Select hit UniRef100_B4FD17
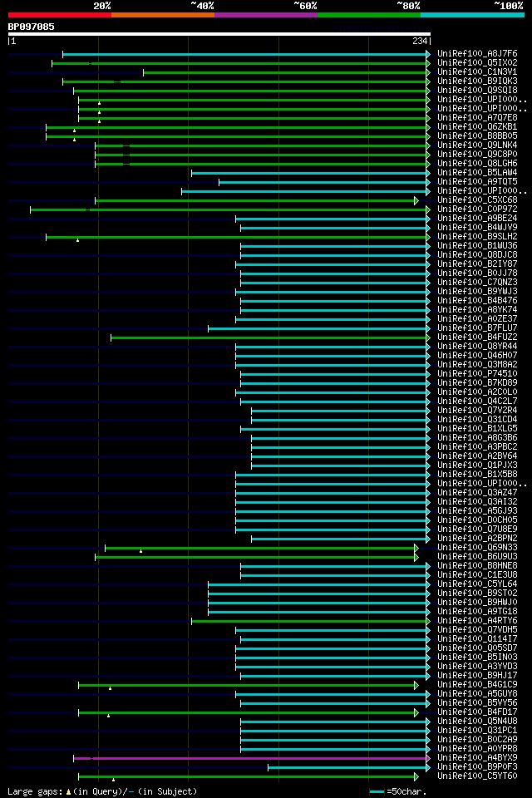The height and width of the screenshot is (798, 532). click(477, 712)
